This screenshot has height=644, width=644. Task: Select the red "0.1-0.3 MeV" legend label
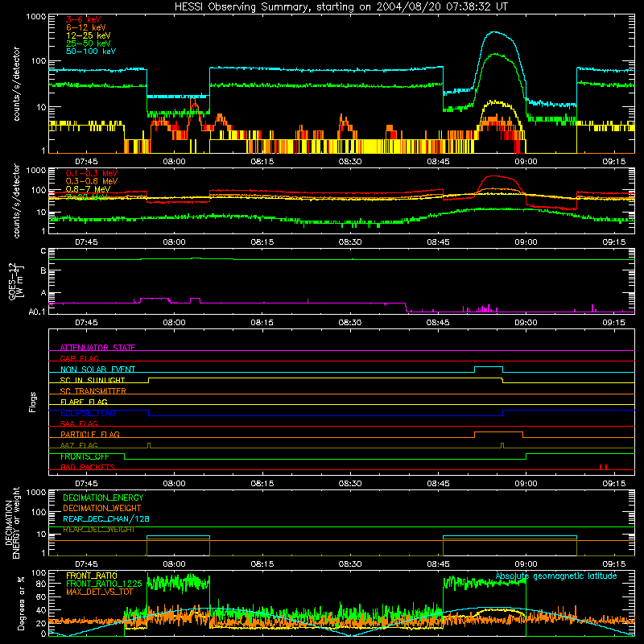click(92, 173)
